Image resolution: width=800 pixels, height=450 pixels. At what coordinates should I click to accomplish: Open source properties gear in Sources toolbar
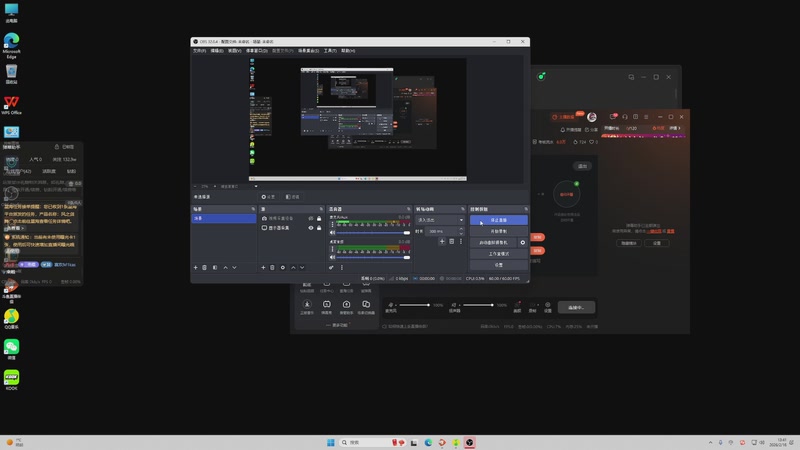tap(283, 267)
